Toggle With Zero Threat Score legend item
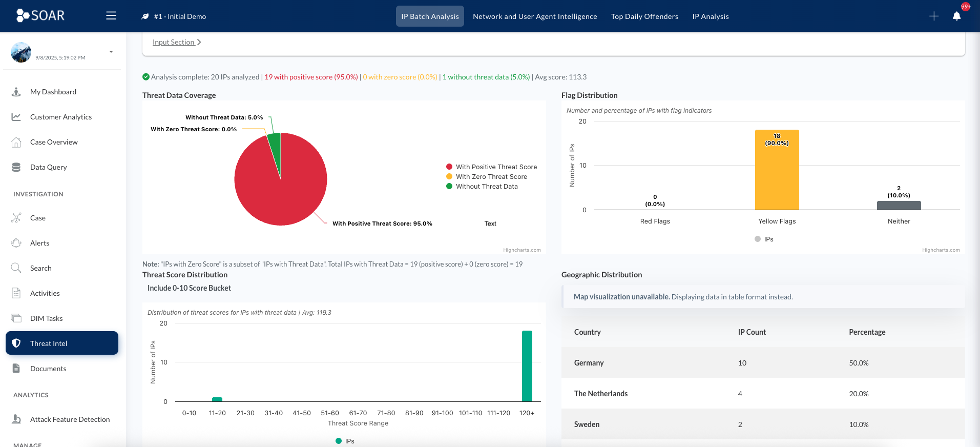Image resolution: width=980 pixels, height=447 pixels. click(x=486, y=176)
